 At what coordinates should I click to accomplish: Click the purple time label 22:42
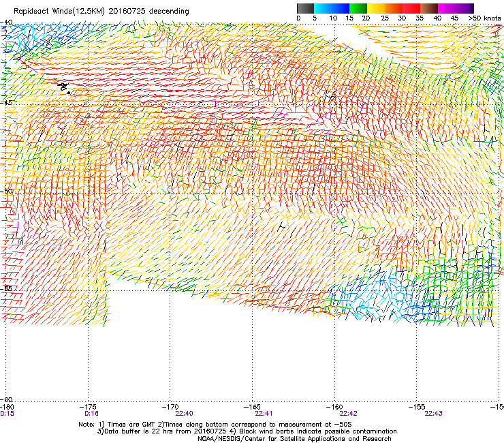[x=349, y=414]
